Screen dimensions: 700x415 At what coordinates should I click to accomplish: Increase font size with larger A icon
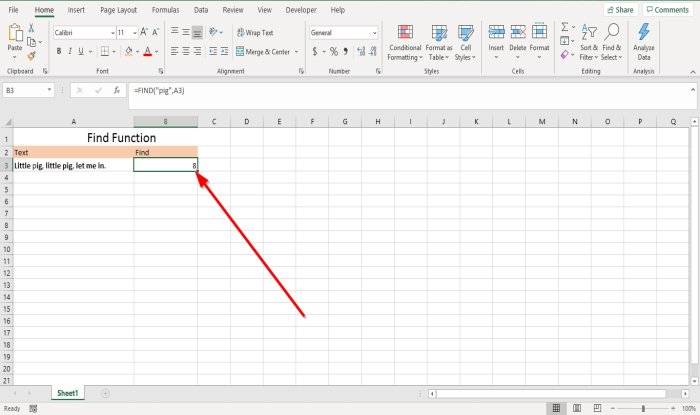144,32
